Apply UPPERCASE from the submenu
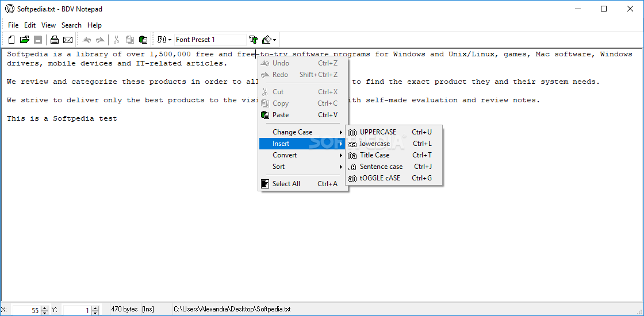644x316 pixels. pos(394,132)
